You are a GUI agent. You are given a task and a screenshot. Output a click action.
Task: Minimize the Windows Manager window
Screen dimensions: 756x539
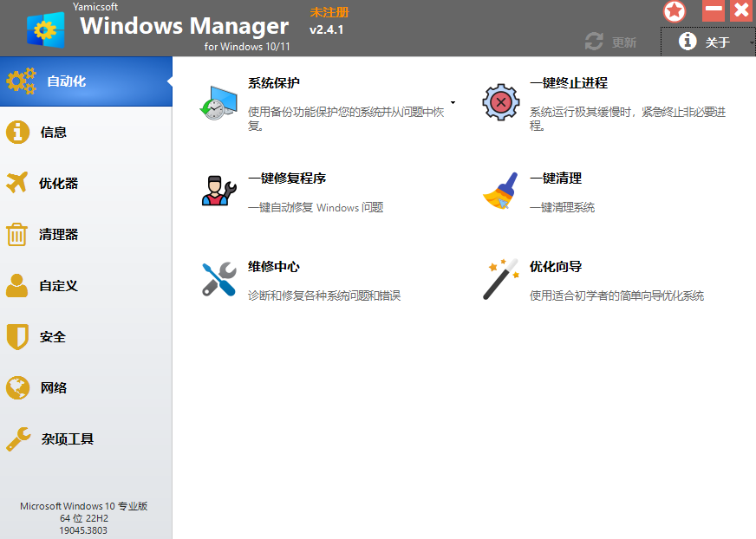coord(714,10)
